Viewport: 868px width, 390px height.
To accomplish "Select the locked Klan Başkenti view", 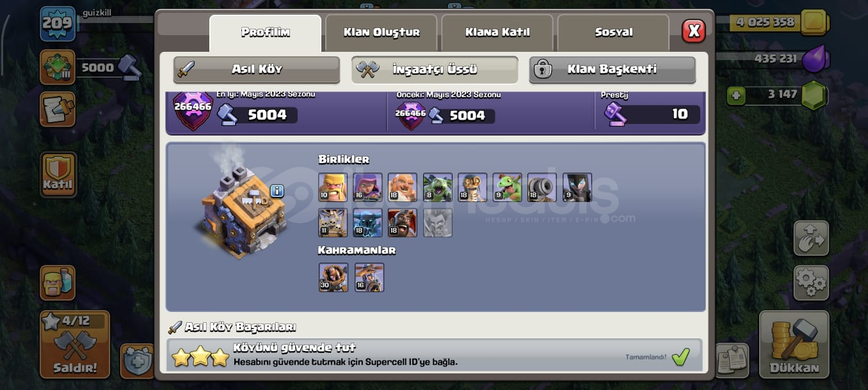I will pyautogui.click(x=613, y=70).
